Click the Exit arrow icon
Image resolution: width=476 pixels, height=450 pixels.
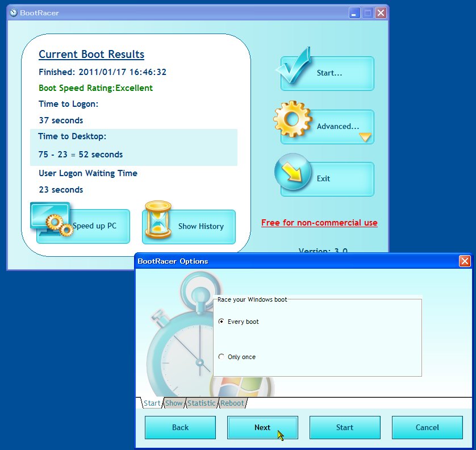[291, 172]
